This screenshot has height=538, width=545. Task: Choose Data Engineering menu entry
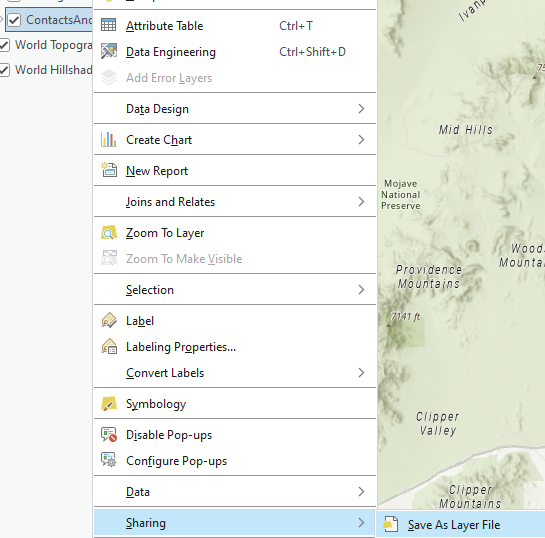[235, 52]
